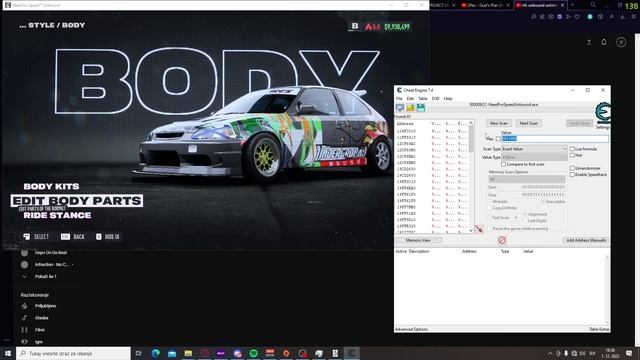
Task: Open Spotify from the taskbar
Action: coord(253,353)
